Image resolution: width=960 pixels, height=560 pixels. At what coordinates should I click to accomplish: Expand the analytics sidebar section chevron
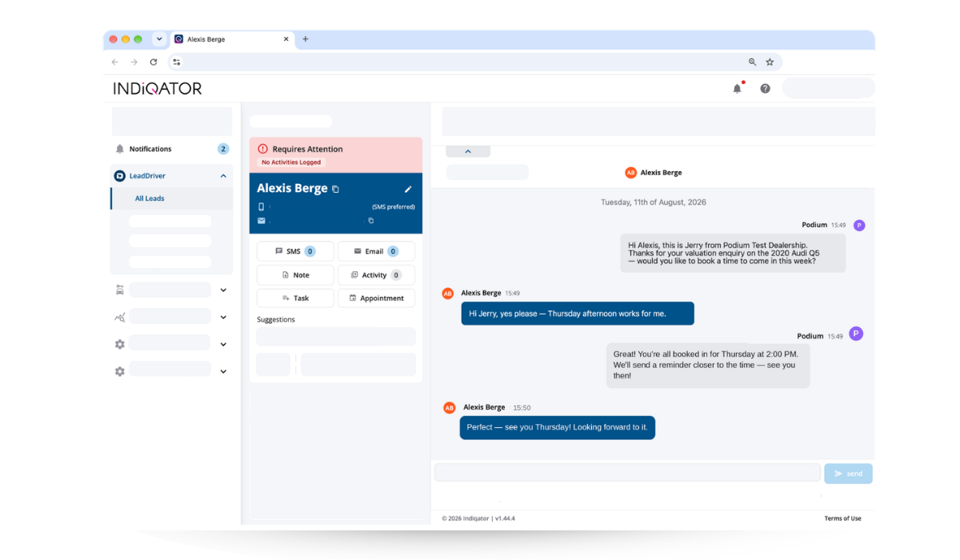pyautogui.click(x=223, y=317)
